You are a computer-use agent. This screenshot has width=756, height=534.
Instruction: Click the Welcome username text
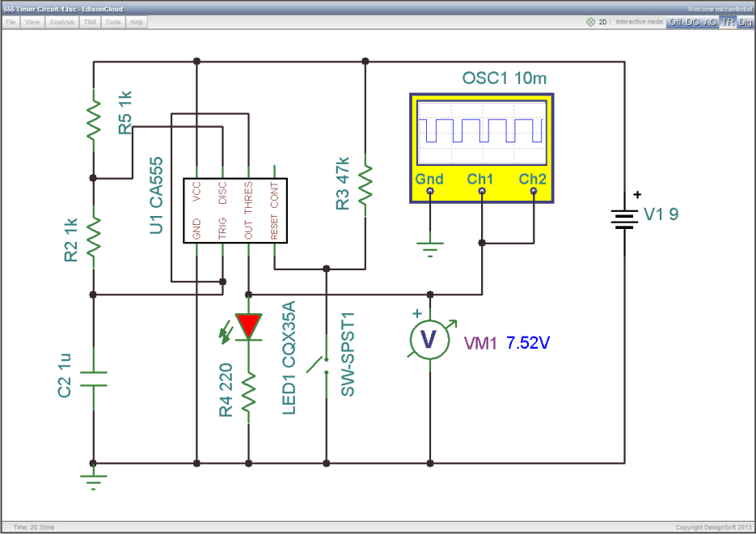[720, 9]
